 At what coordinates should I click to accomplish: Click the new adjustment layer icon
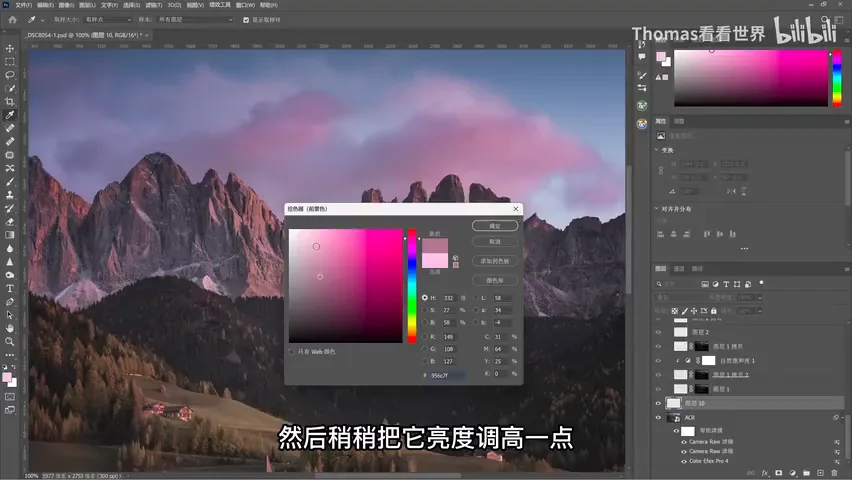(793, 473)
